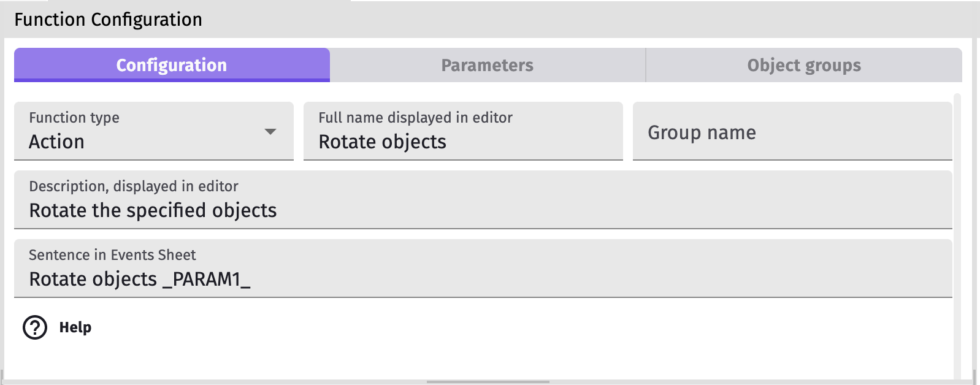Click the Help text link
The width and height of the screenshot is (980, 385).
[x=75, y=327]
